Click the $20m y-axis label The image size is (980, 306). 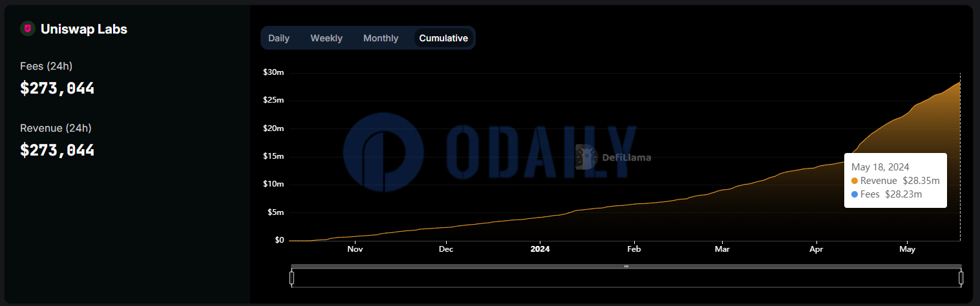[x=273, y=128]
